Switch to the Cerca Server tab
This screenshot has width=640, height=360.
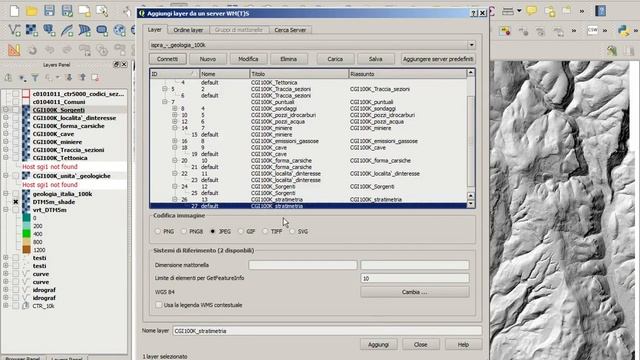coord(290,30)
